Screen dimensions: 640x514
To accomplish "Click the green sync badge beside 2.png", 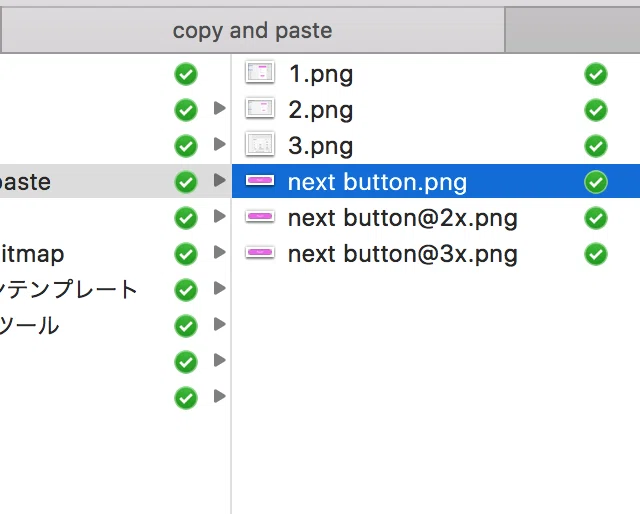I will point(596,110).
